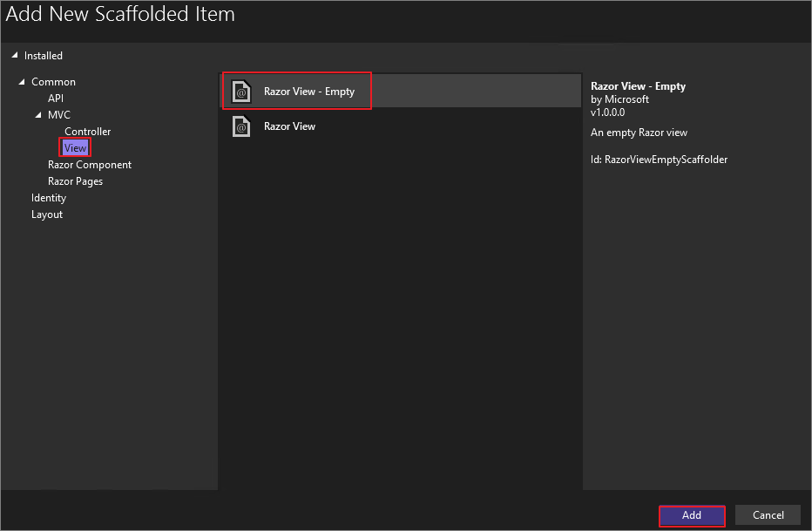Collapse the Common tree node arrow

pyautogui.click(x=21, y=82)
